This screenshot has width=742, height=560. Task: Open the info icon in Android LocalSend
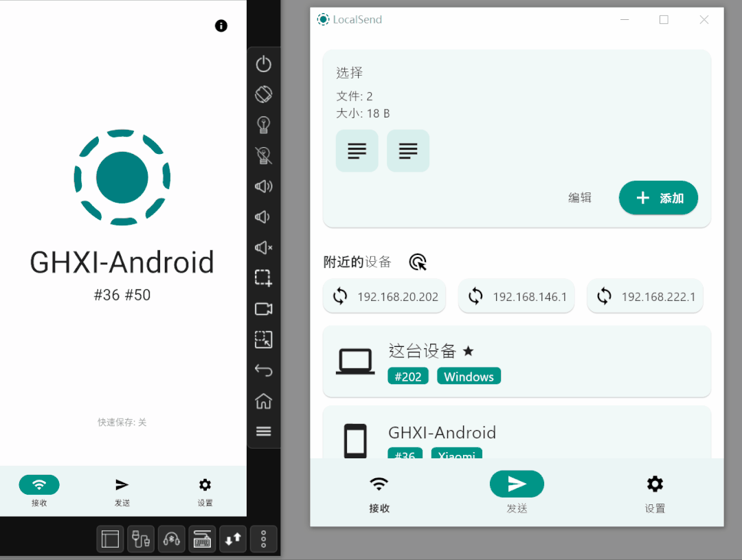coord(221,25)
